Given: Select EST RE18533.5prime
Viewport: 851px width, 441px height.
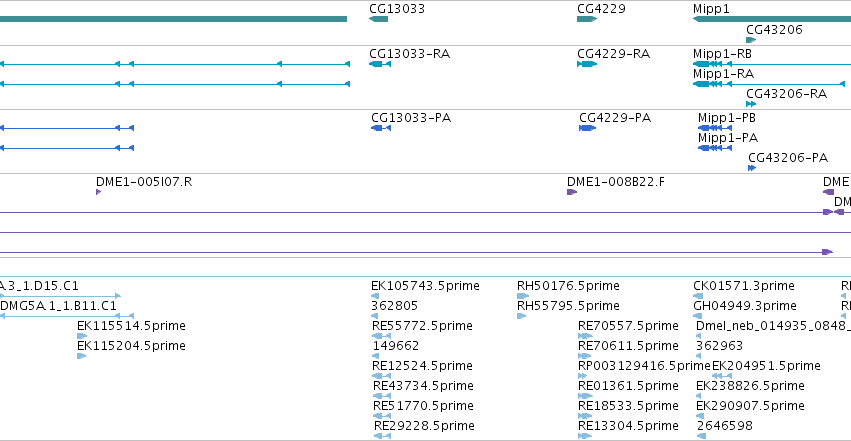Looking at the screenshot, I should [x=628, y=406].
